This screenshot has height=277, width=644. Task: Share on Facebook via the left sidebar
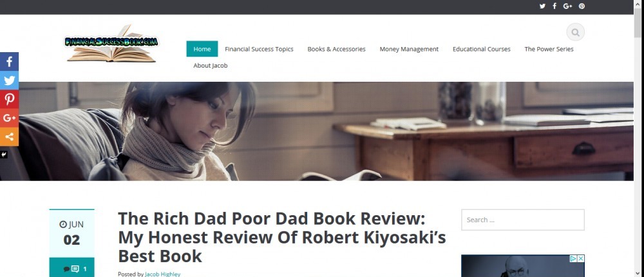tap(9, 62)
